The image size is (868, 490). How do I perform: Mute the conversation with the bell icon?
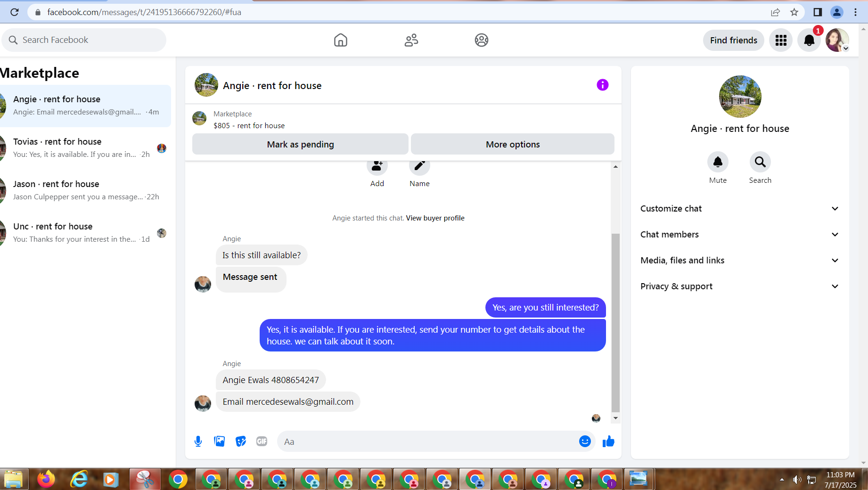(718, 162)
